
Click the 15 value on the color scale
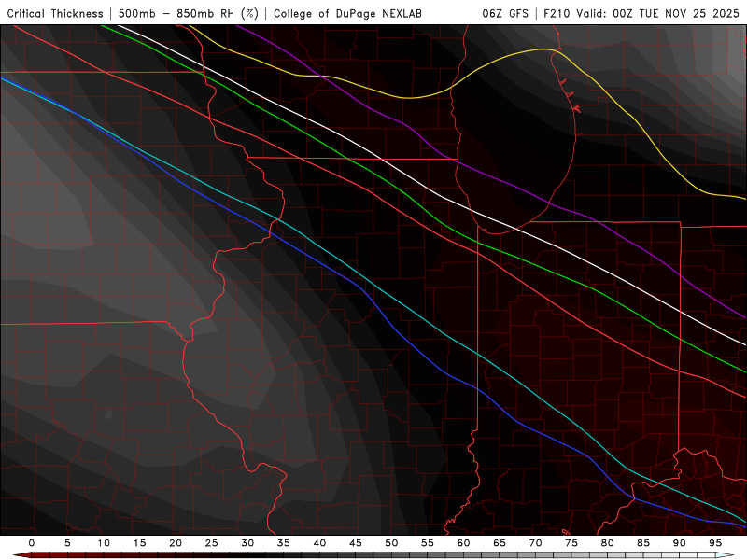139,543
